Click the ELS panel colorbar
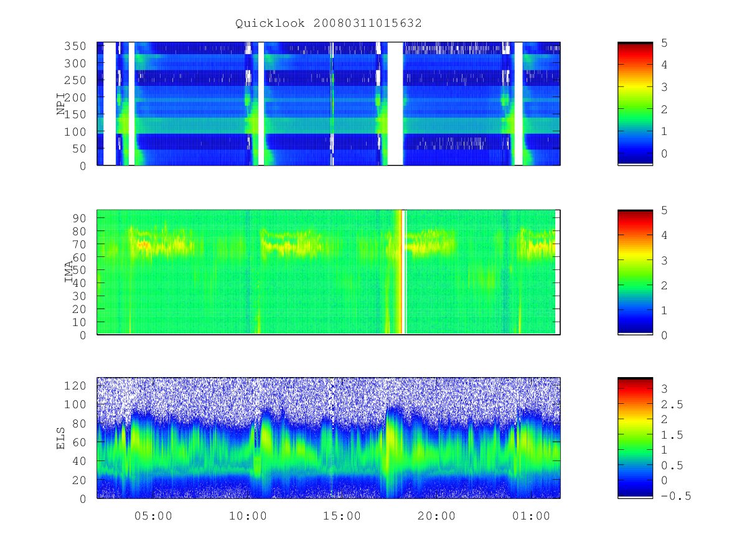This screenshot has width=747, height=560. point(635,437)
